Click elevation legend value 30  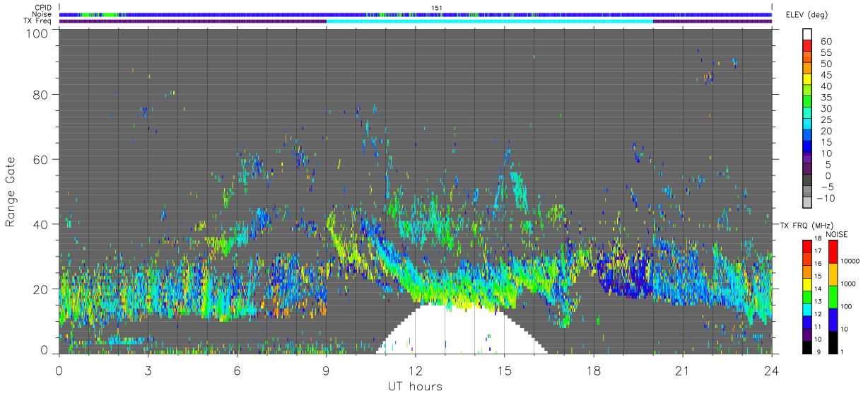[x=826, y=109]
